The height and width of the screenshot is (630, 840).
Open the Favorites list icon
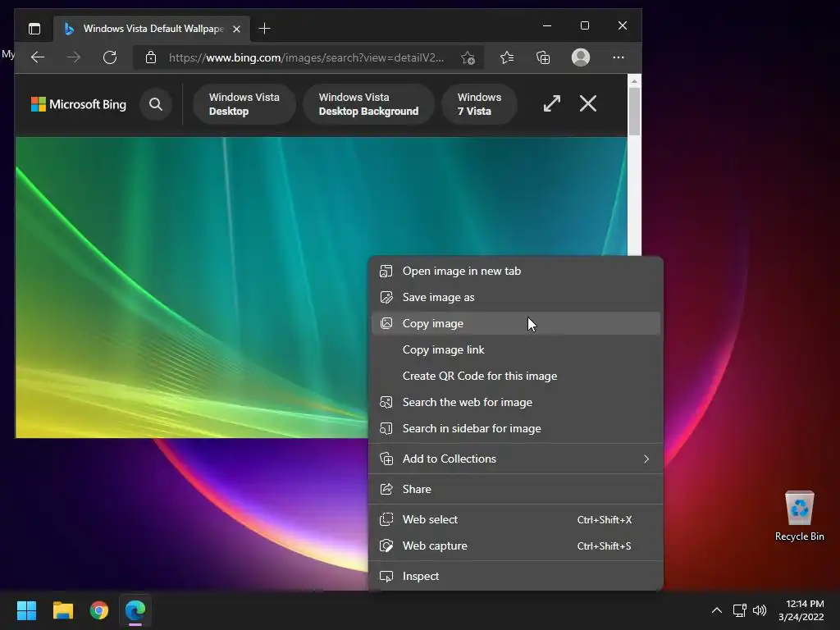[x=507, y=57]
